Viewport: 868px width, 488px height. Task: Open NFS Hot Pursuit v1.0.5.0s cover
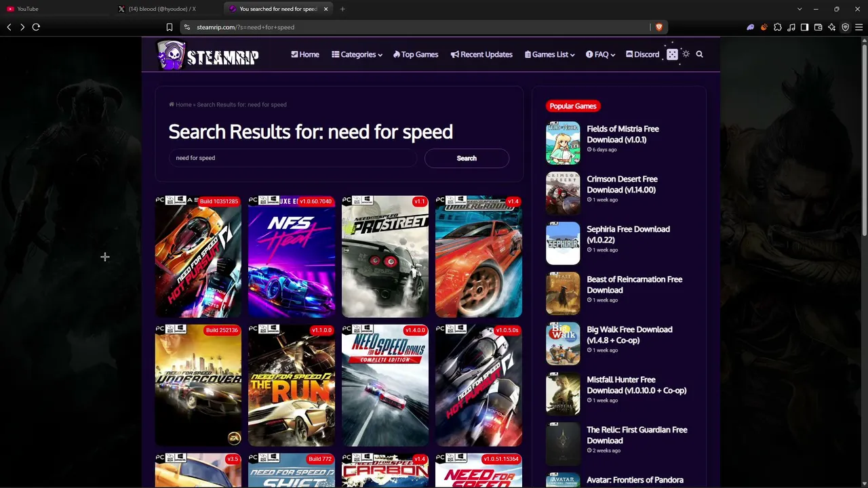[479, 385]
